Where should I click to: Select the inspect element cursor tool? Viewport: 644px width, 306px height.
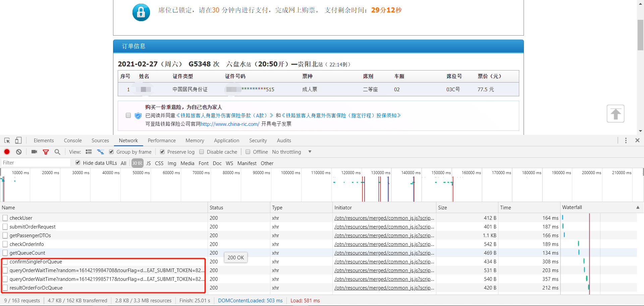[x=7, y=140]
